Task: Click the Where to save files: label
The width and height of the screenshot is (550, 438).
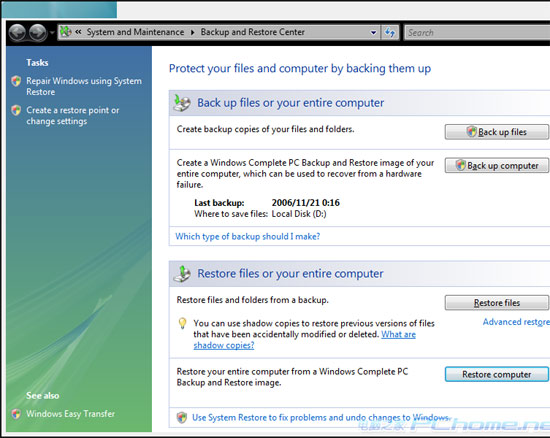Action: [231, 214]
